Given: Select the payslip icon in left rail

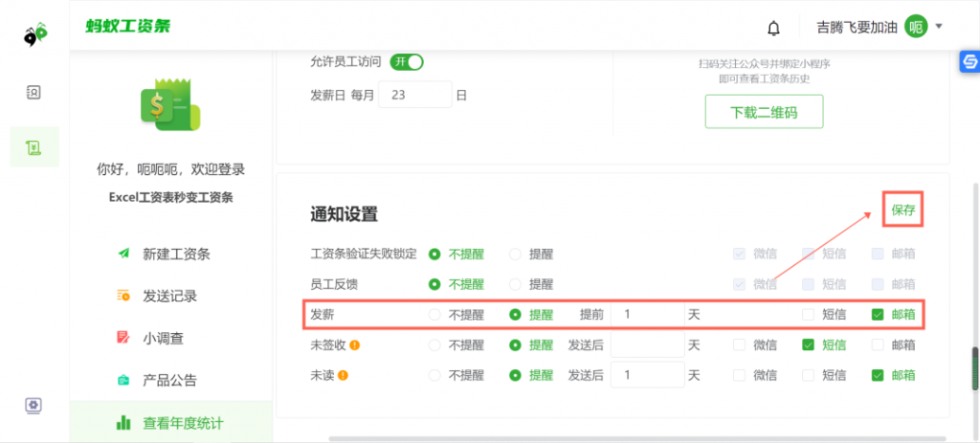Looking at the screenshot, I should coord(33,146).
